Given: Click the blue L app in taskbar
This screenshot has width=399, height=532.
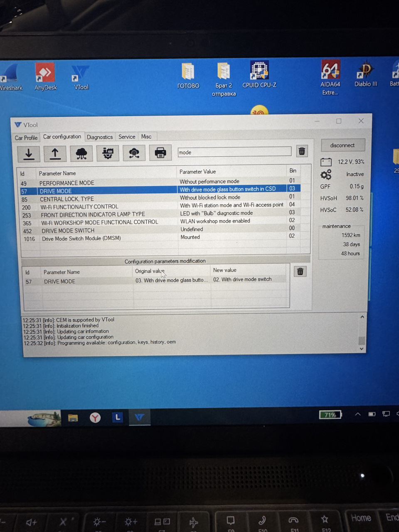Looking at the screenshot, I should pyautogui.click(x=118, y=417).
